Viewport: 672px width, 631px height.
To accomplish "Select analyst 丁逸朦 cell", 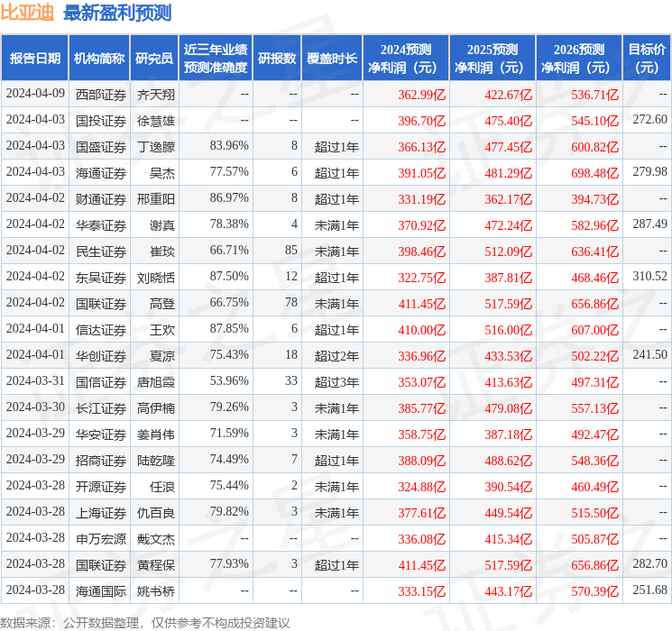I will [x=155, y=147].
